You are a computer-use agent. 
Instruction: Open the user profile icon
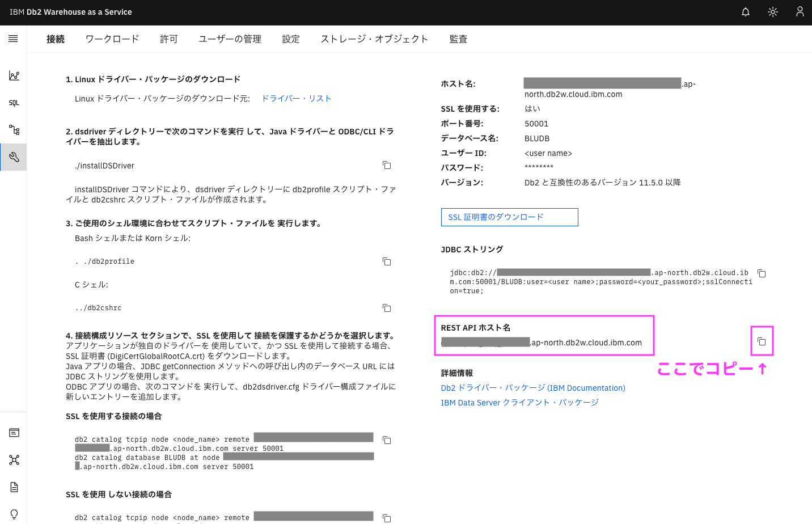(x=800, y=12)
